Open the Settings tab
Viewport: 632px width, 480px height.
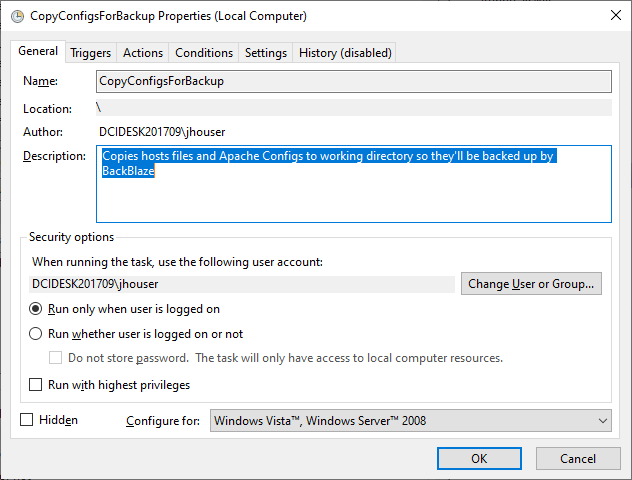tap(266, 53)
